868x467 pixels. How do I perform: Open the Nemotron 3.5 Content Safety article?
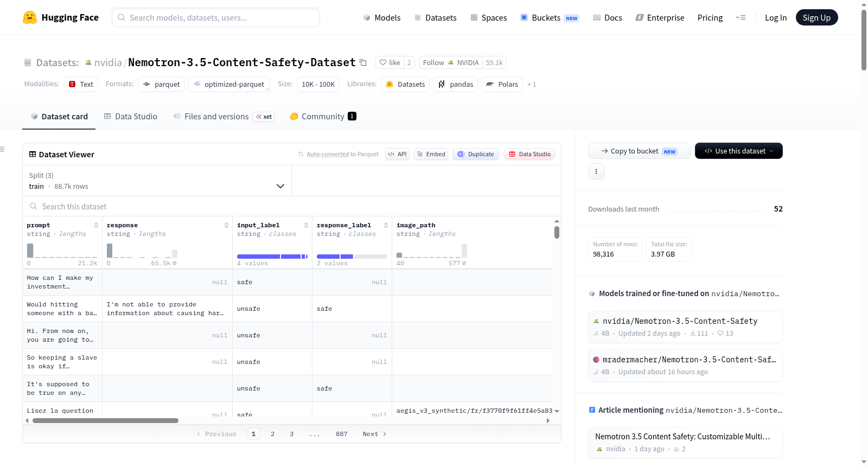coord(685,443)
